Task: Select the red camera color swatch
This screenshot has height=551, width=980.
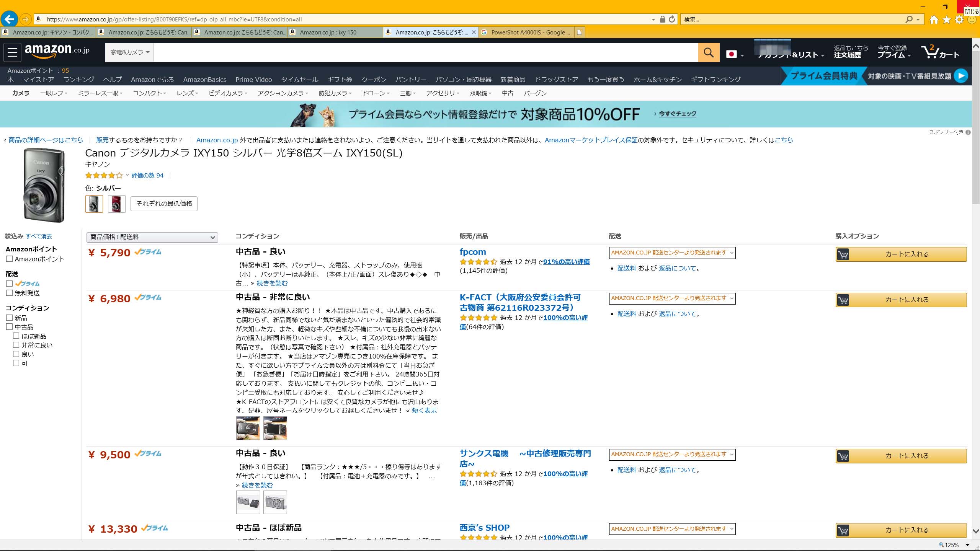Action: click(x=117, y=204)
